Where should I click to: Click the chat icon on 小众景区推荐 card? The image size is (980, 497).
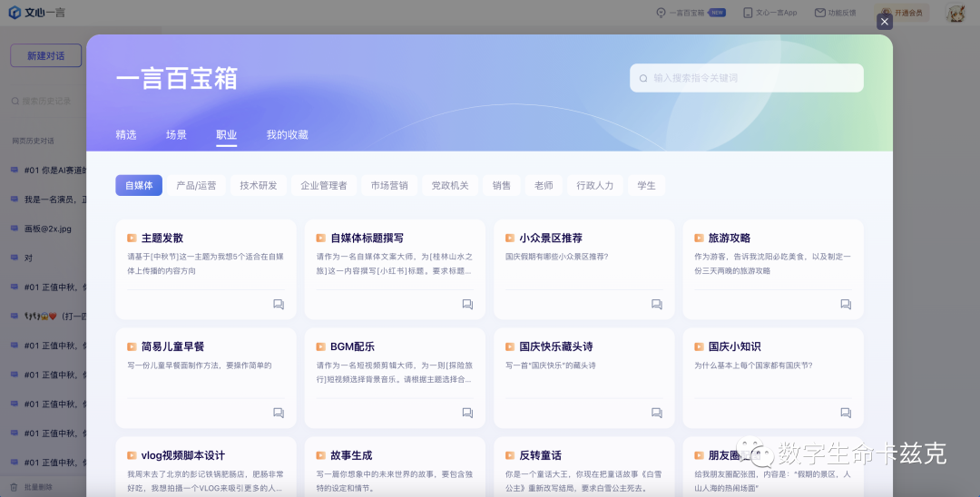tap(657, 304)
